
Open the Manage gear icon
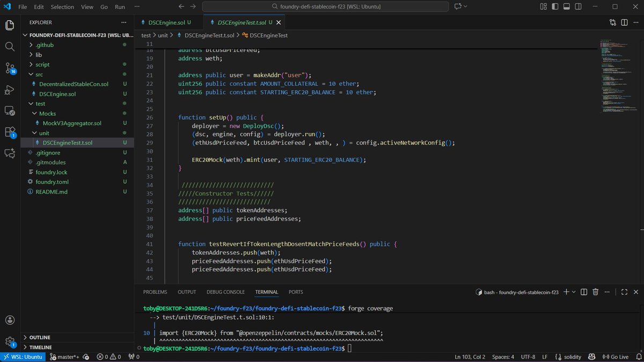(10, 342)
